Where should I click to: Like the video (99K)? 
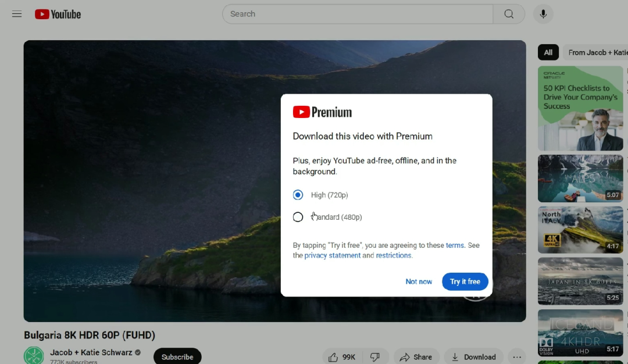pyautogui.click(x=342, y=357)
